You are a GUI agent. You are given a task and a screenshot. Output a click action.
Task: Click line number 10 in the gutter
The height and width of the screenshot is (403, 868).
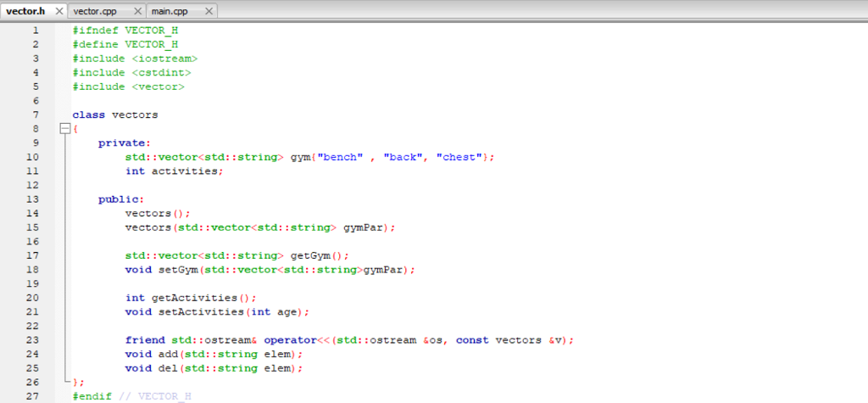pyautogui.click(x=33, y=158)
